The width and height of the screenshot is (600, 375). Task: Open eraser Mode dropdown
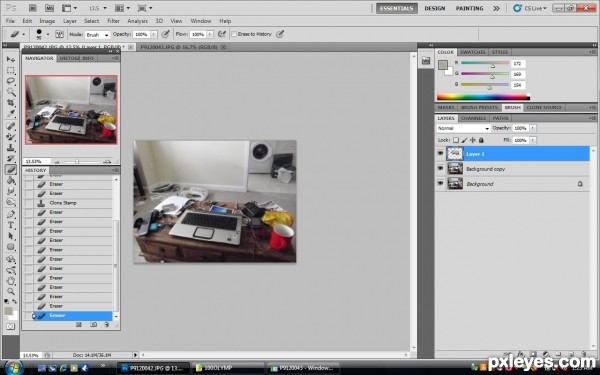[x=97, y=35]
